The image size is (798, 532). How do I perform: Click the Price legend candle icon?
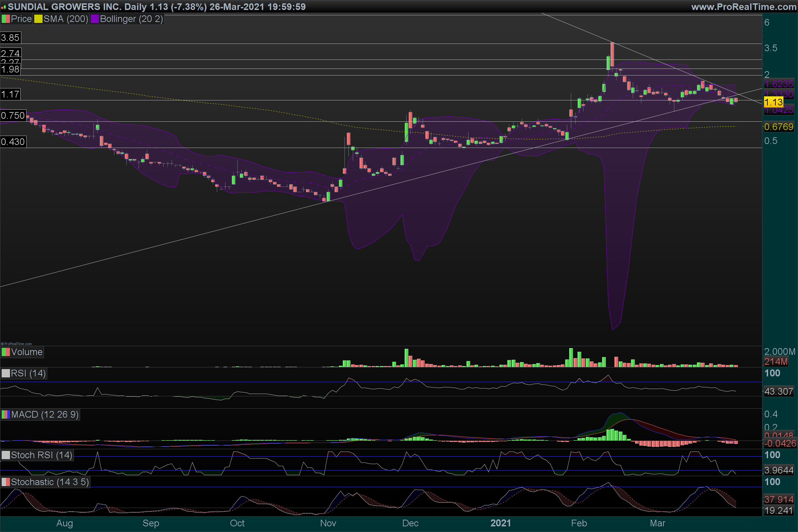[5, 19]
